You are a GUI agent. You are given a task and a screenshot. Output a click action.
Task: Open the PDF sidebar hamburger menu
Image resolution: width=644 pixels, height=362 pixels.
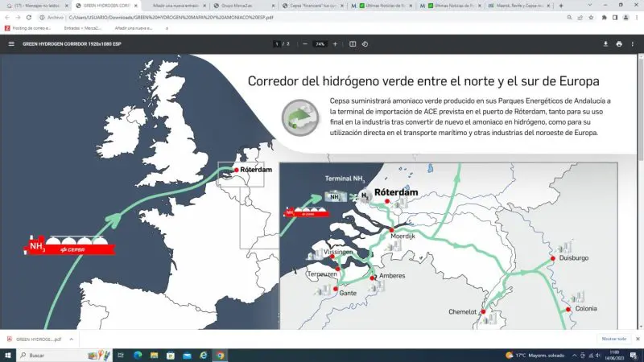click(x=11, y=43)
